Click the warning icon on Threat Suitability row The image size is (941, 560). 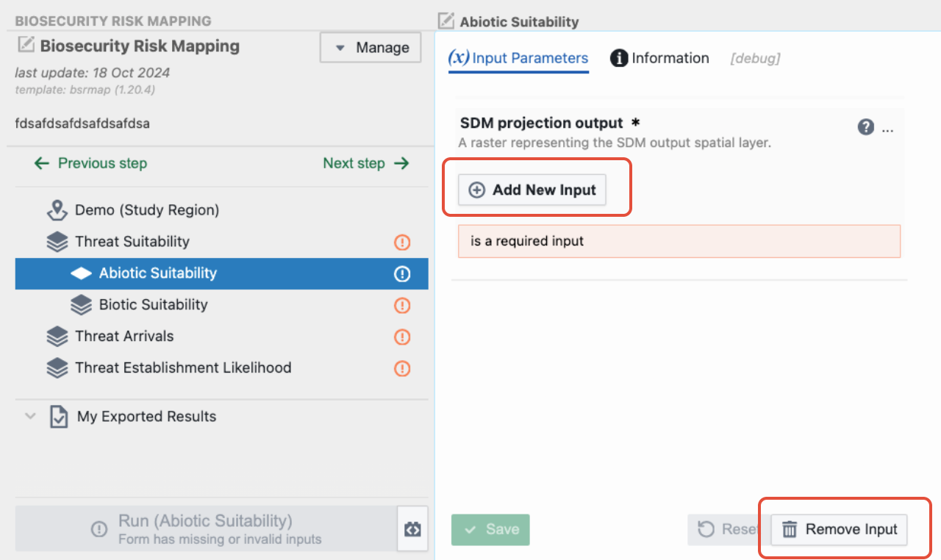click(402, 243)
